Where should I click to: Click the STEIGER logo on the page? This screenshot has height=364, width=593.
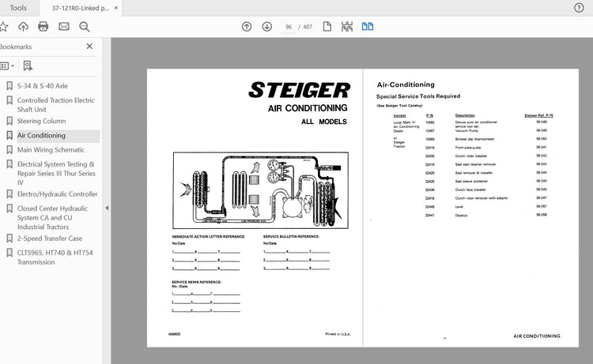point(300,90)
